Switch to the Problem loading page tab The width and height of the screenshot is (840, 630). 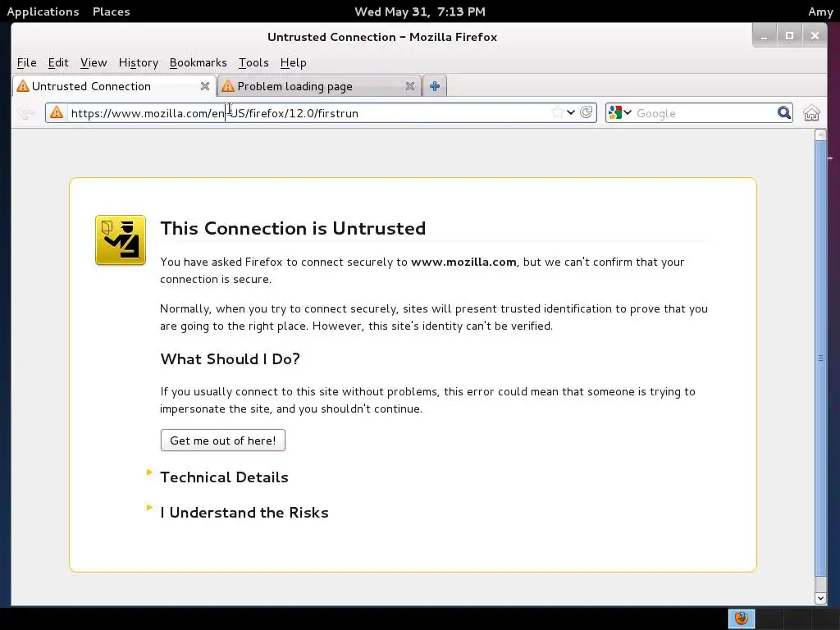pyautogui.click(x=320, y=86)
